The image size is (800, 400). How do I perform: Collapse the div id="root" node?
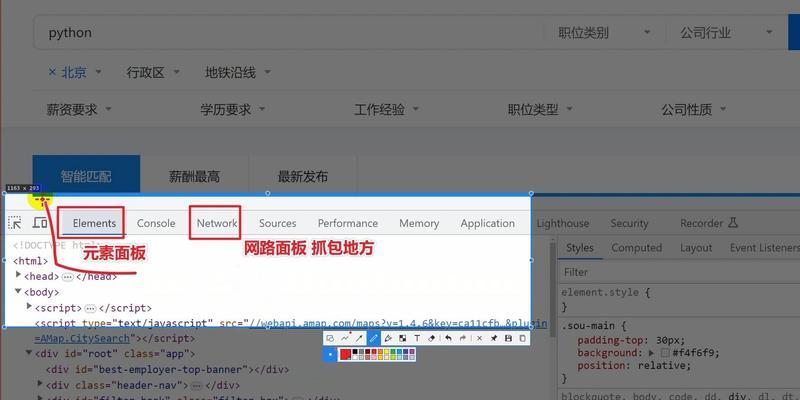[29, 353]
